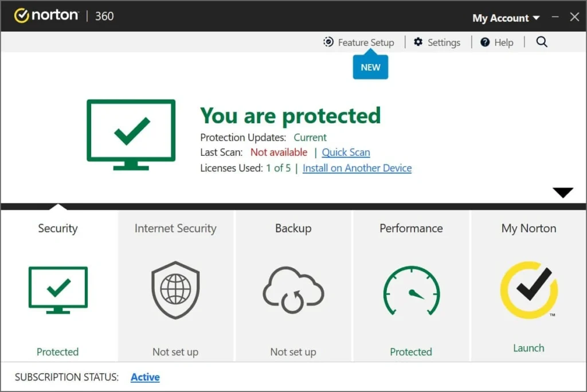587x392 pixels.
Task: Open the My Account dropdown
Action: pyautogui.click(x=506, y=18)
